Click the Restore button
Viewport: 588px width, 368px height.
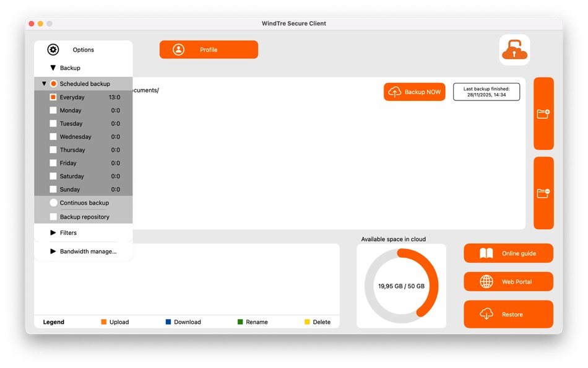(x=508, y=314)
